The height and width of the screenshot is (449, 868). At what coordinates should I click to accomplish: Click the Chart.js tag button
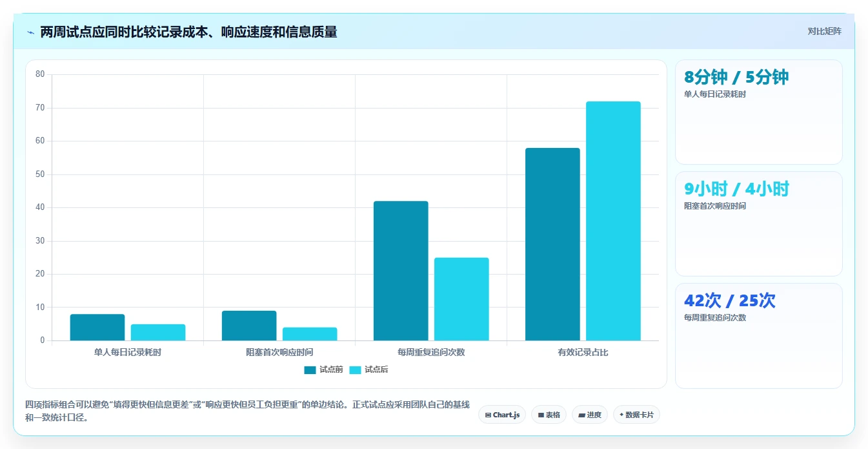coord(502,415)
